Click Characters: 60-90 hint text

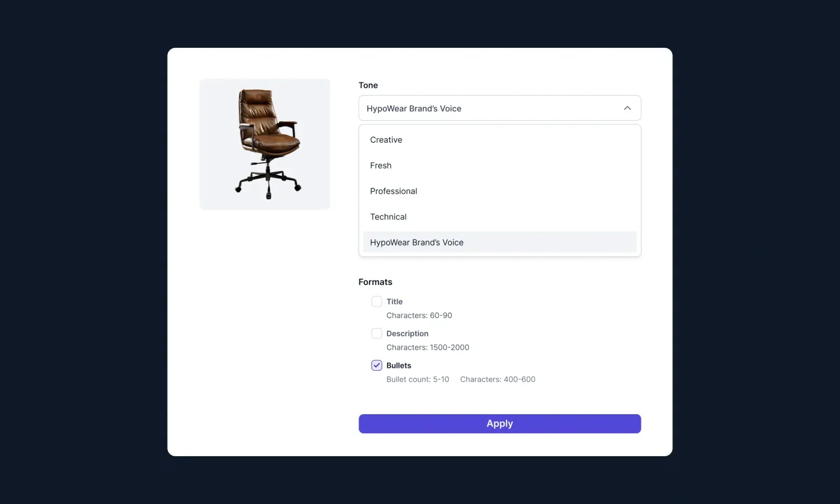pyautogui.click(x=419, y=316)
